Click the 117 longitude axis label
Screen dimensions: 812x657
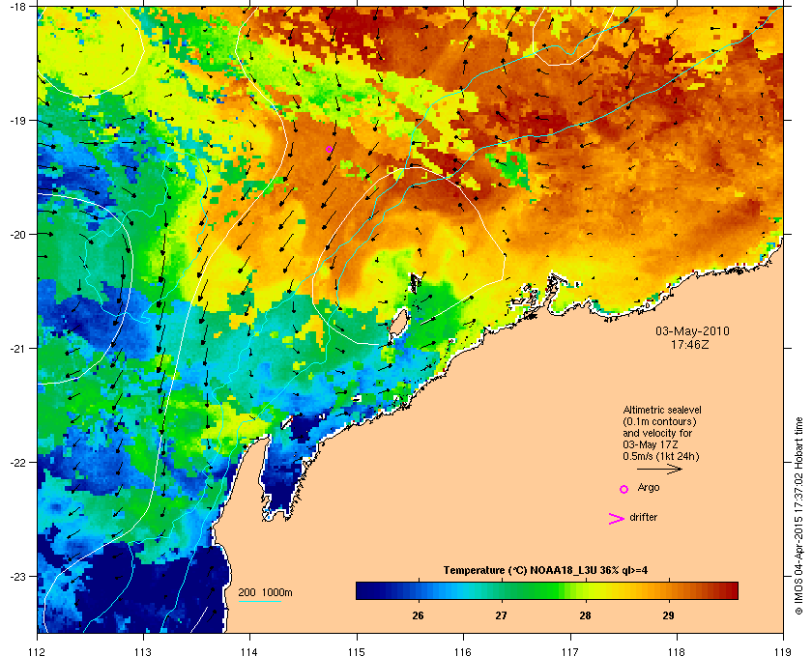tap(570, 652)
